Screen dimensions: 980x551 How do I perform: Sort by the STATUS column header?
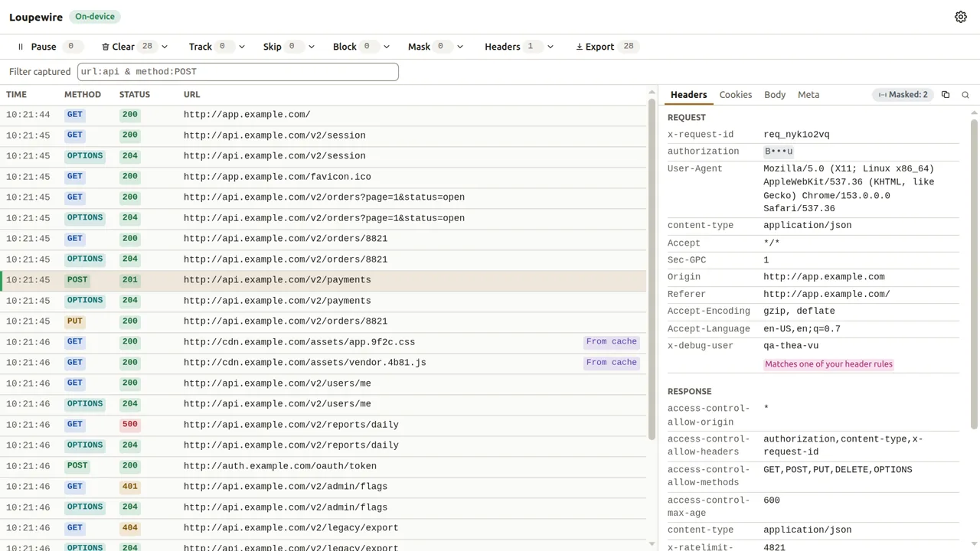point(135,95)
